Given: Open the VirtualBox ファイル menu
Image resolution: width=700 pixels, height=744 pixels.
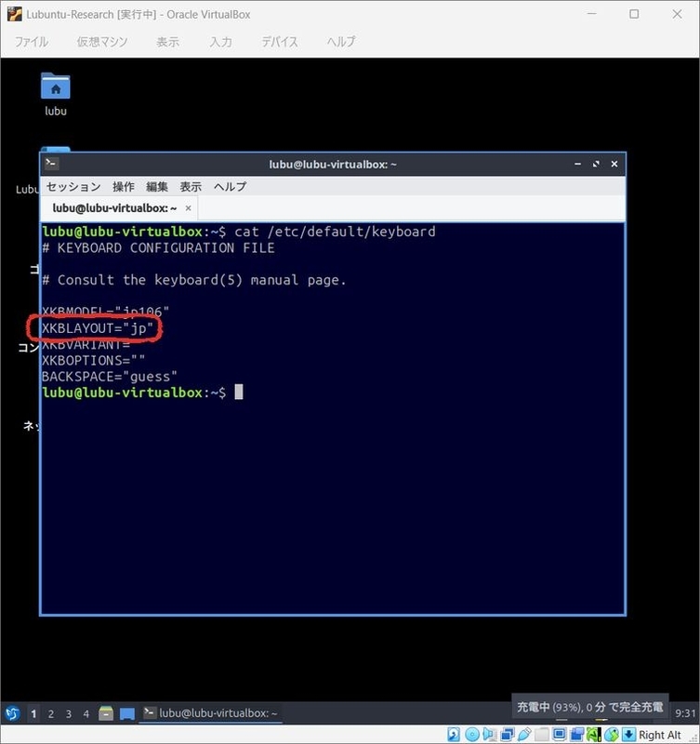Looking at the screenshot, I should [x=32, y=42].
